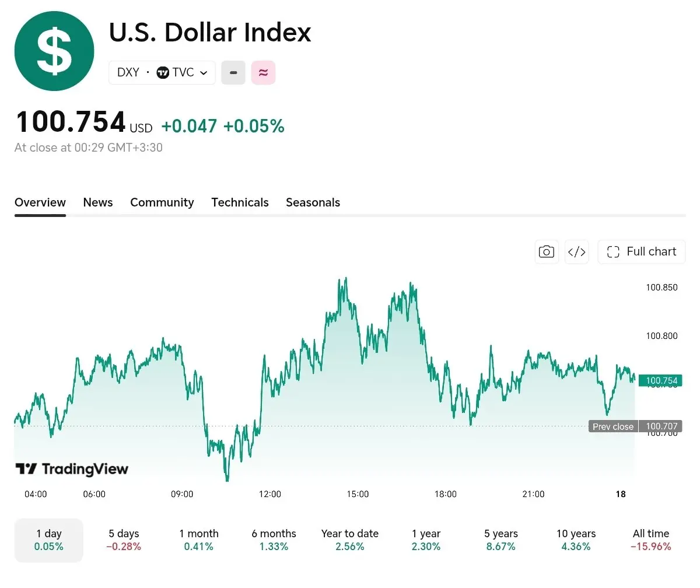Viewport: 700px width, 588px height.
Task: Click the grey dash badge icon
Action: (233, 73)
